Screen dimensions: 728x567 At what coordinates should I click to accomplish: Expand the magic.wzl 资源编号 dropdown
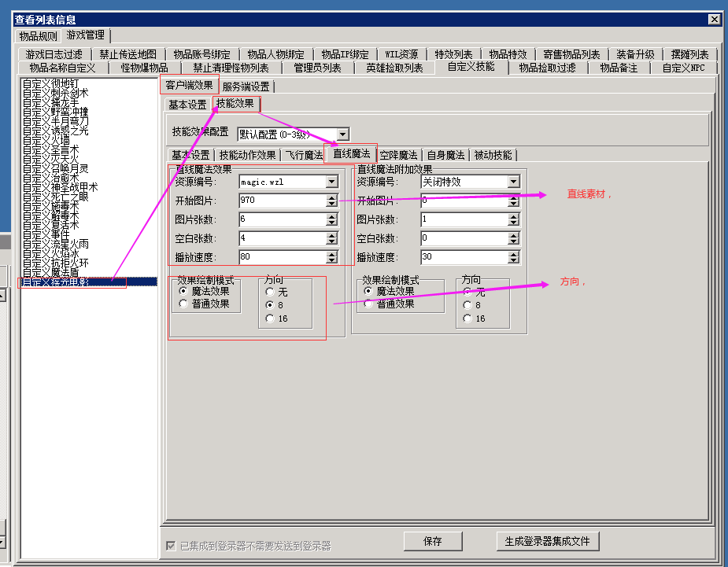(331, 182)
